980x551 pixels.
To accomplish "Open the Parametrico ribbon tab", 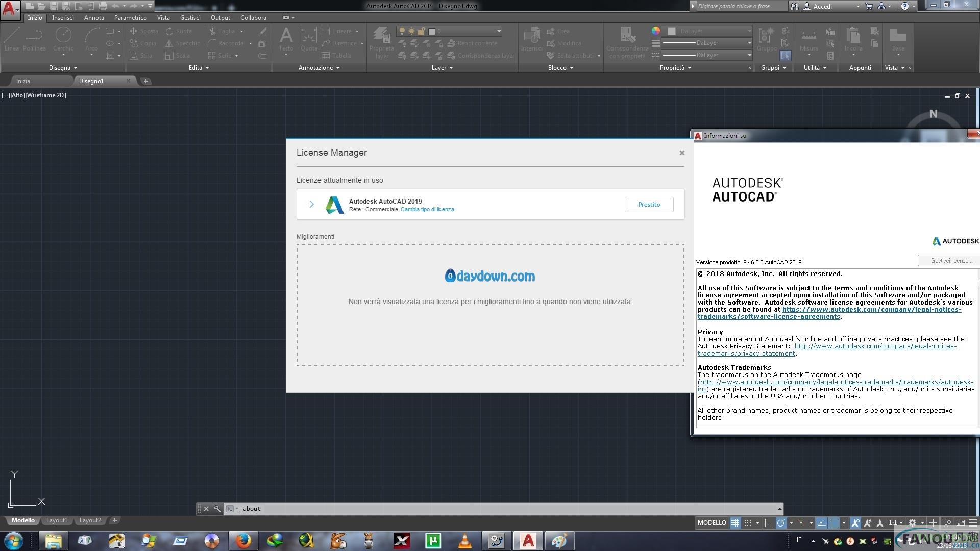I will [130, 18].
